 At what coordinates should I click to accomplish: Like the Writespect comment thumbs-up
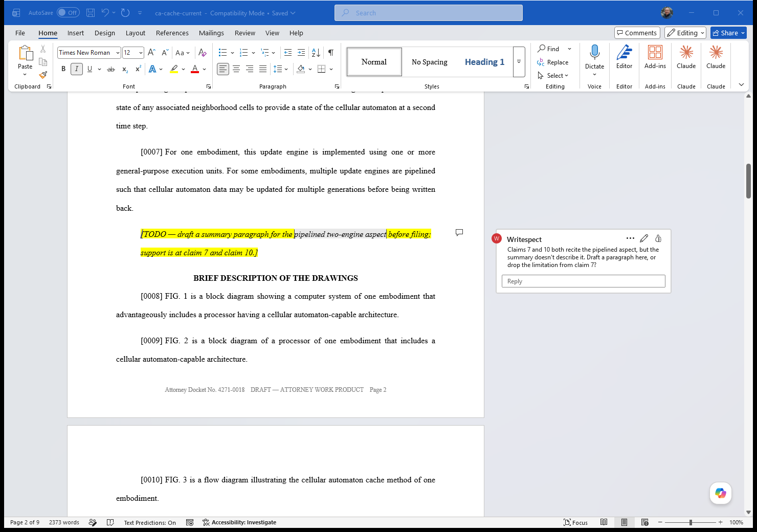tap(658, 238)
